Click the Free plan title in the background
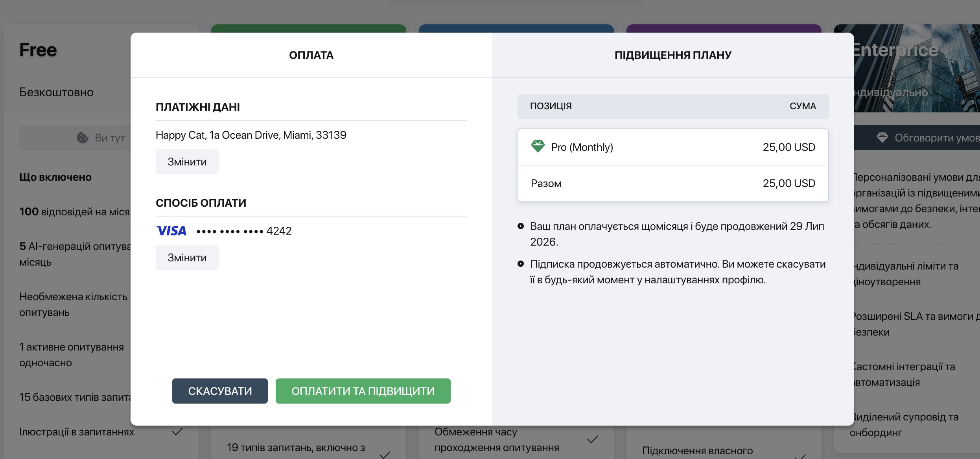This screenshot has width=980, height=459. point(38,50)
